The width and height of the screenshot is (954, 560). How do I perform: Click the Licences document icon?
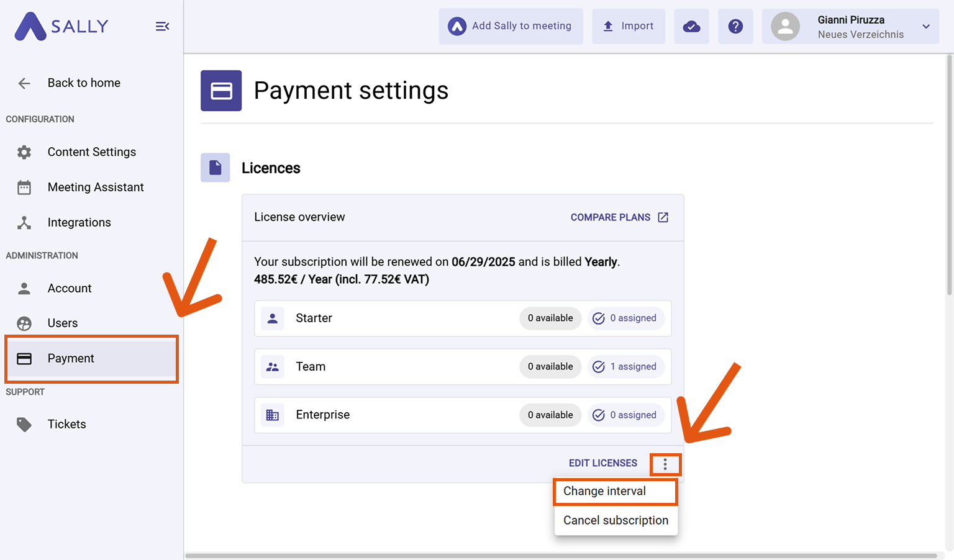215,168
